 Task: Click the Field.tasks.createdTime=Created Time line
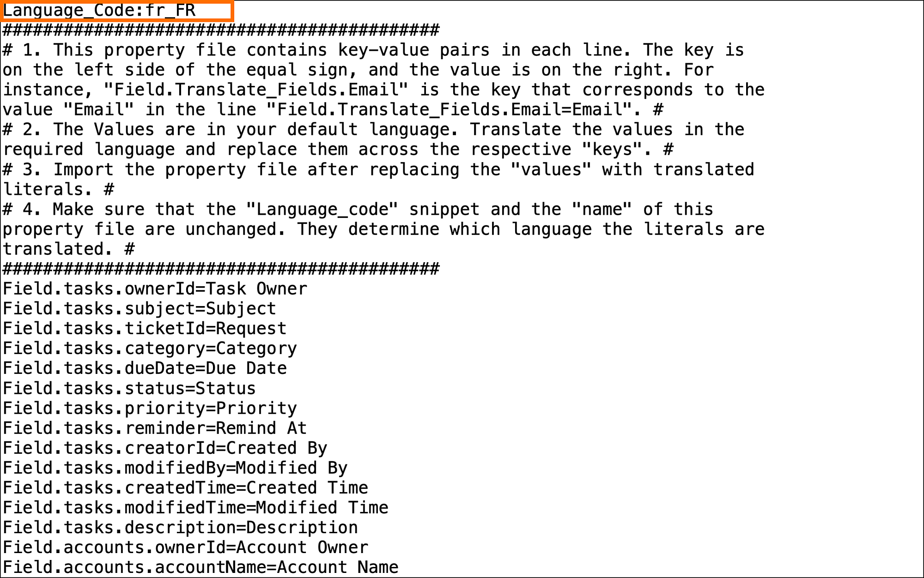click(185, 488)
